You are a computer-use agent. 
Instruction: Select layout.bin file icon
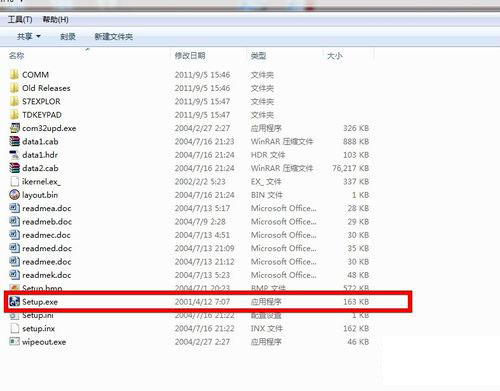tap(15, 195)
